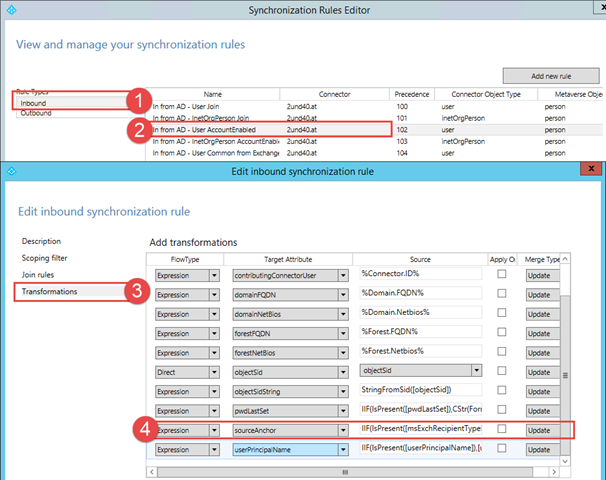Toggle Apply Once checkbox for objectSid row

[502, 370]
